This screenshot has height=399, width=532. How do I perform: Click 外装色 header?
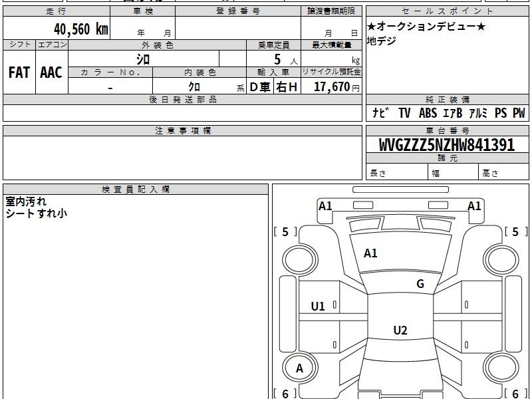[x=158, y=45]
